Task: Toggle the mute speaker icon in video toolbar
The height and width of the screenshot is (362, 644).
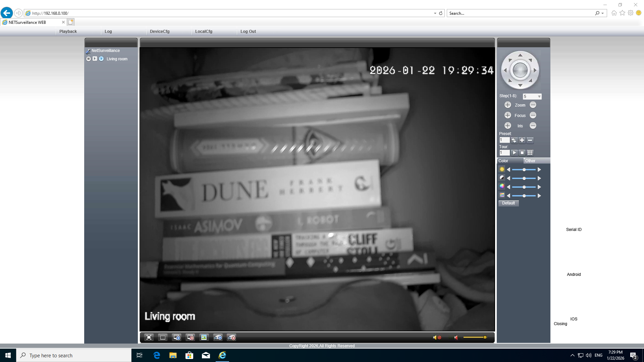Action: [436, 338]
